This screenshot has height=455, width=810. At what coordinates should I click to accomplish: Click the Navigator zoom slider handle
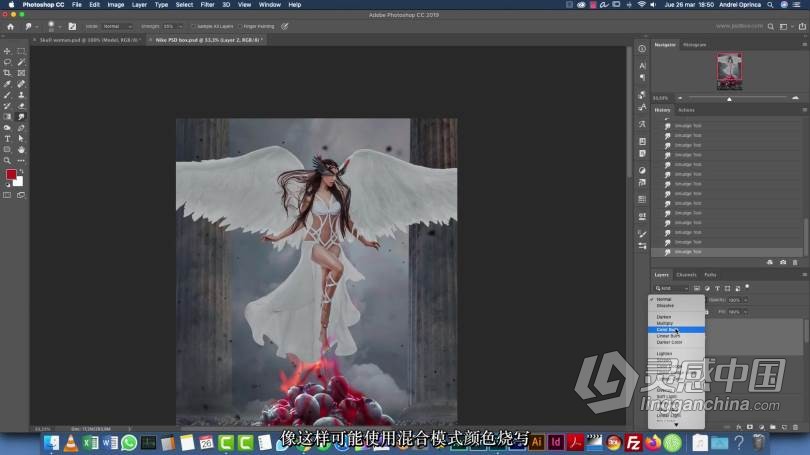point(729,99)
